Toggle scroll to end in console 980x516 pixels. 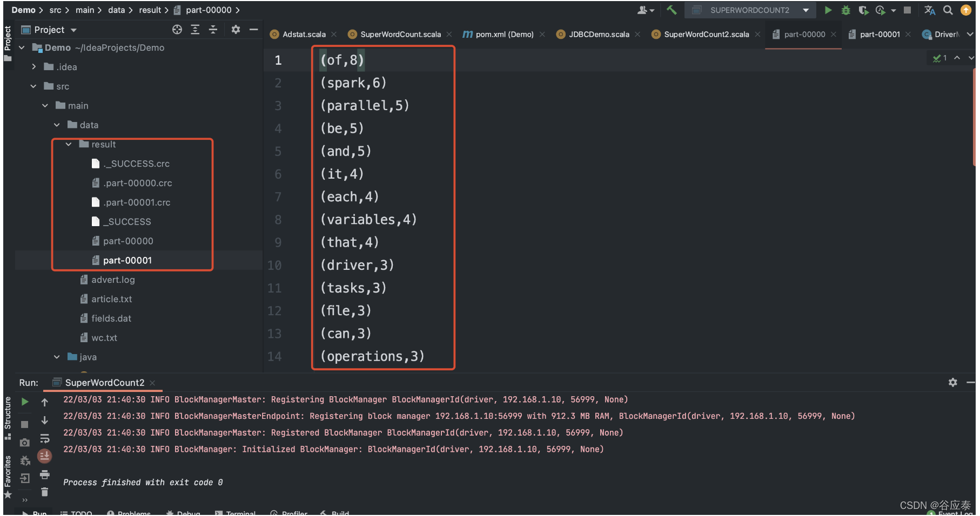[x=45, y=457]
